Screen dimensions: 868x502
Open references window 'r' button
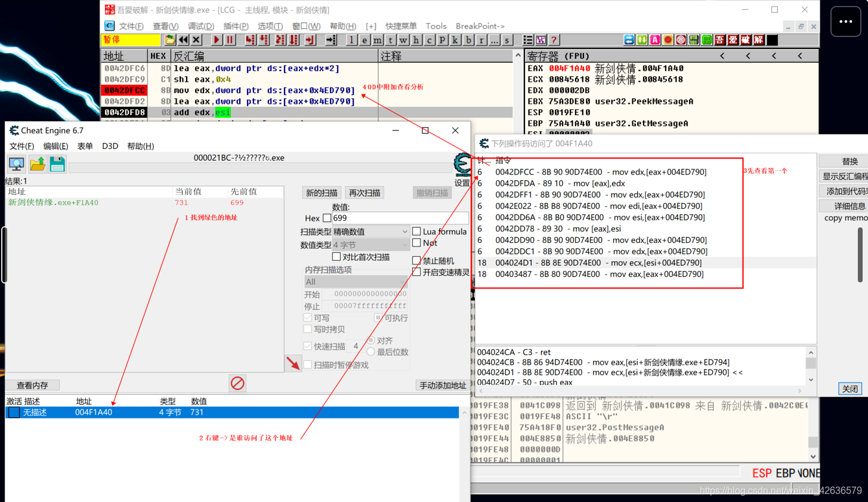[481, 40]
